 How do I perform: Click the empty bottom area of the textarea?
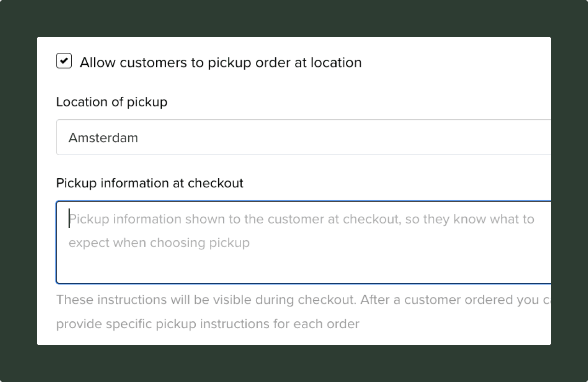(303, 269)
